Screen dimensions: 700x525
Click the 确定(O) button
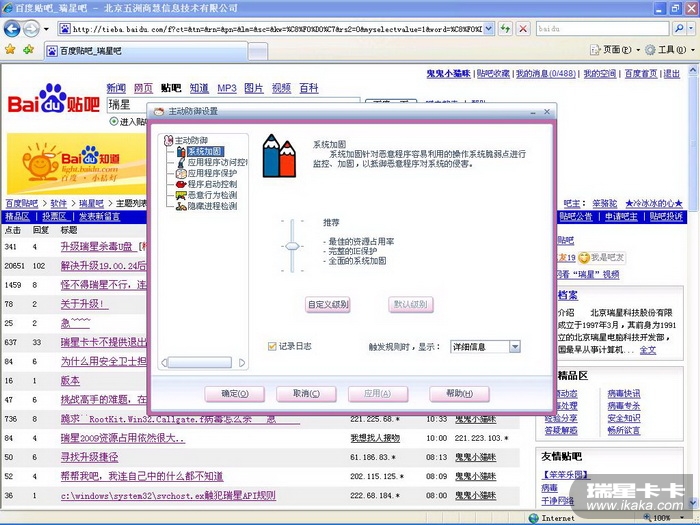(235, 394)
